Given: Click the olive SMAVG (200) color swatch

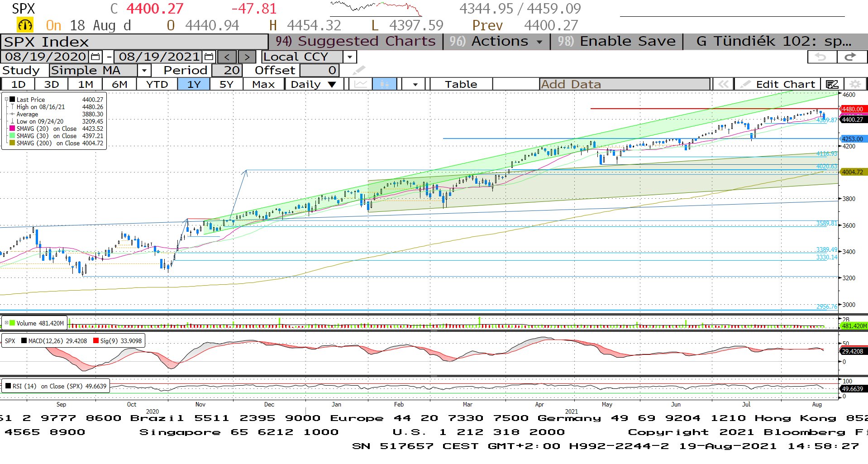Looking at the screenshot, I should pos(13,143).
